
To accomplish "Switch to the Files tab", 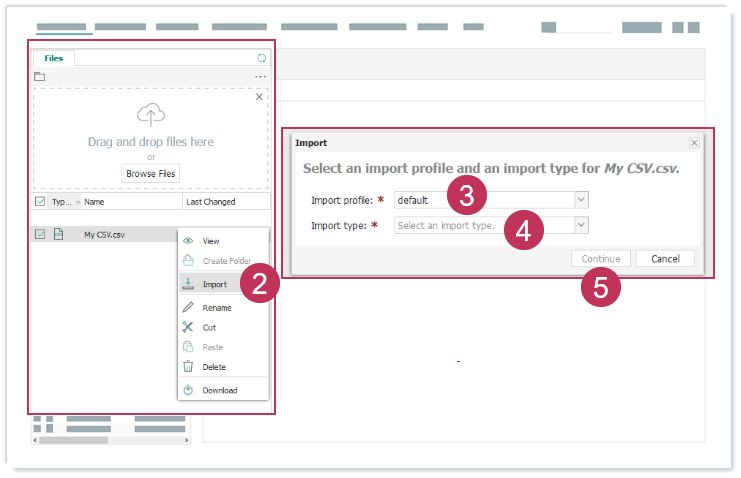I will (x=53, y=58).
